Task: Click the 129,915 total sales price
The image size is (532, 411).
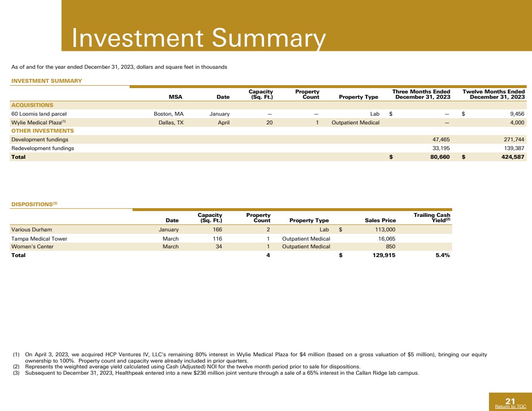Action: click(x=382, y=256)
